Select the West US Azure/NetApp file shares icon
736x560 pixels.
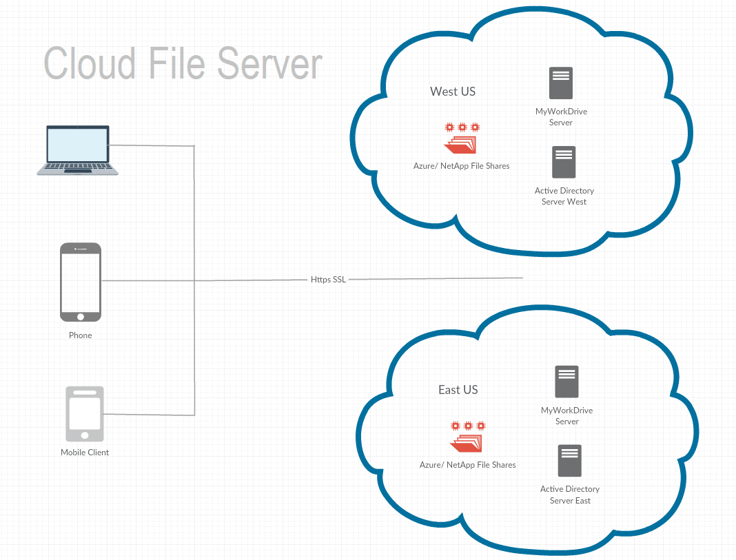pos(462,138)
